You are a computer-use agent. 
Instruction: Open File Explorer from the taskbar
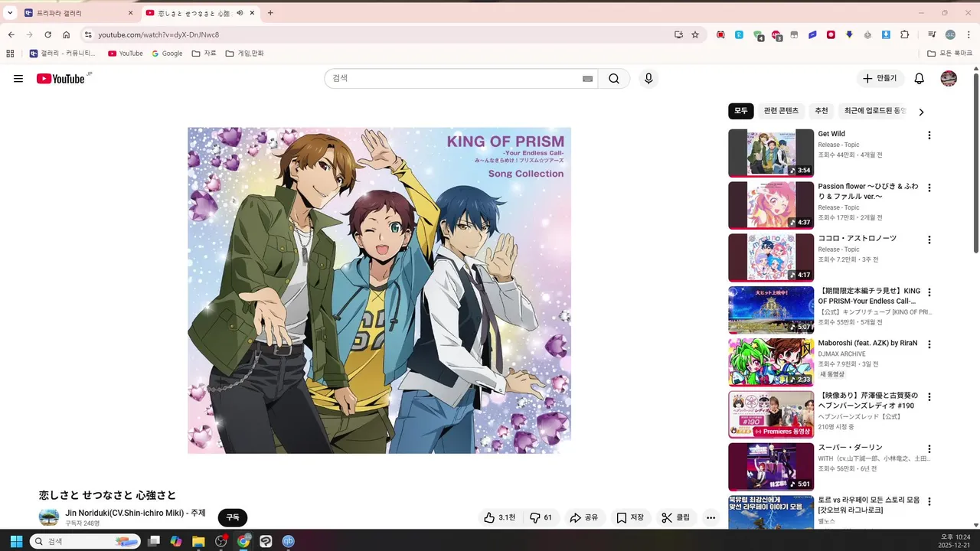click(198, 541)
